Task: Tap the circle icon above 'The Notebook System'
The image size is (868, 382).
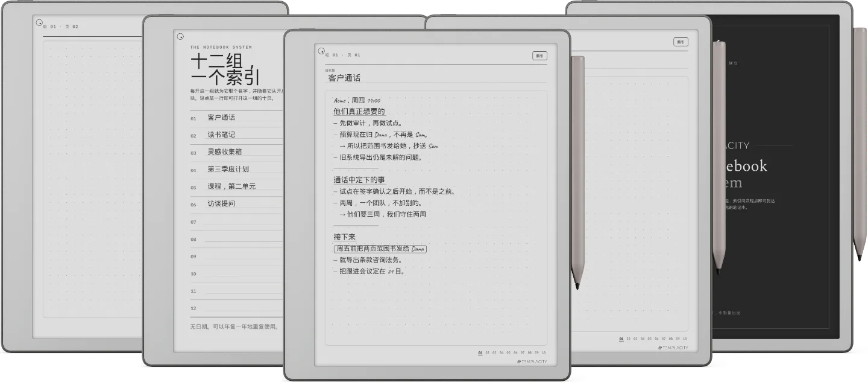Action: tap(180, 36)
